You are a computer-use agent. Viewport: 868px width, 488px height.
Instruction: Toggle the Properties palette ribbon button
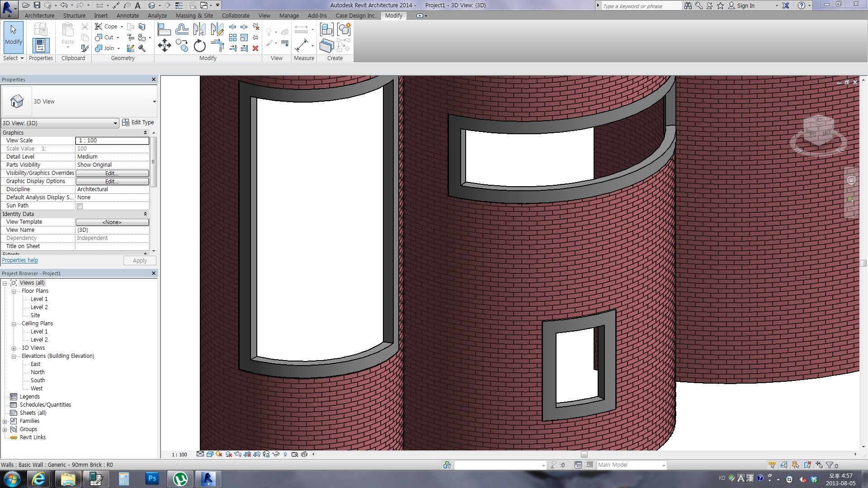(41, 46)
